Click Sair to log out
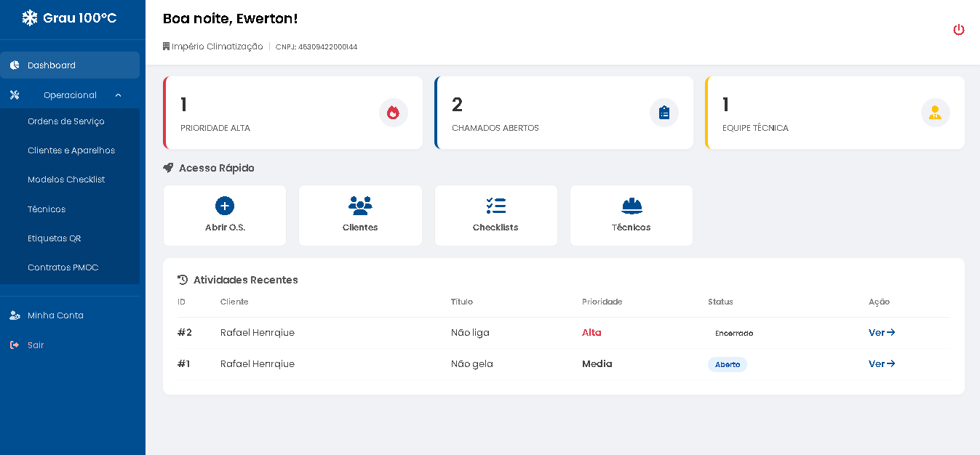 tap(35, 345)
